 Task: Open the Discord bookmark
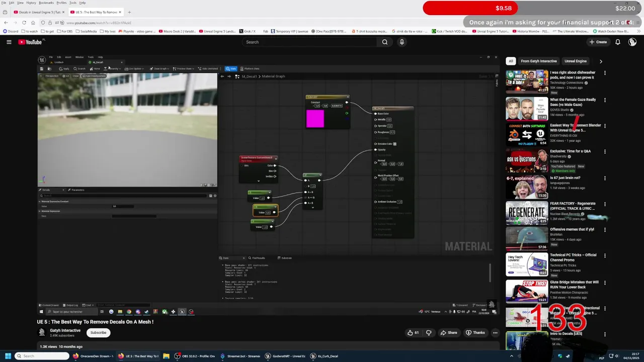pyautogui.click(x=11, y=31)
